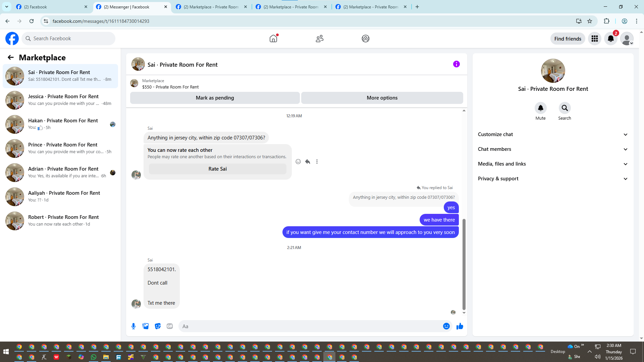Image resolution: width=644 pixels, height=362 pixels.
Task: Click the voice clip microphone icon
Action: pyautogui.click(x=133, y=326)
